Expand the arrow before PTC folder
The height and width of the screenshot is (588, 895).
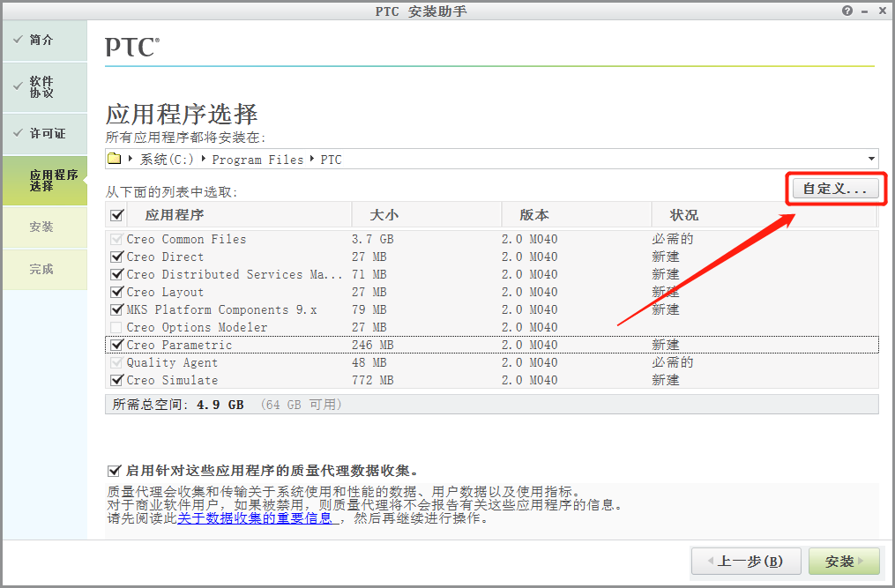(312, 159)
